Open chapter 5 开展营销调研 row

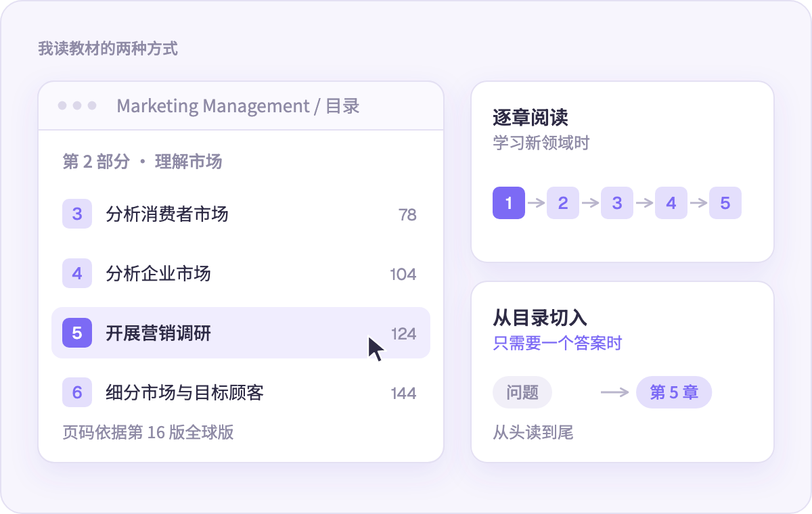click(241, 333)
